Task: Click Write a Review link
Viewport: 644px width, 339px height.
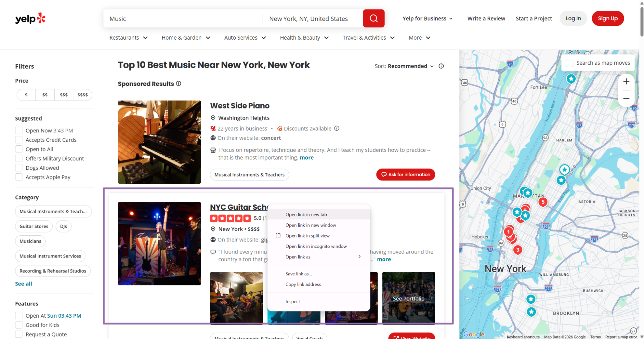Action: coord(486,19)
